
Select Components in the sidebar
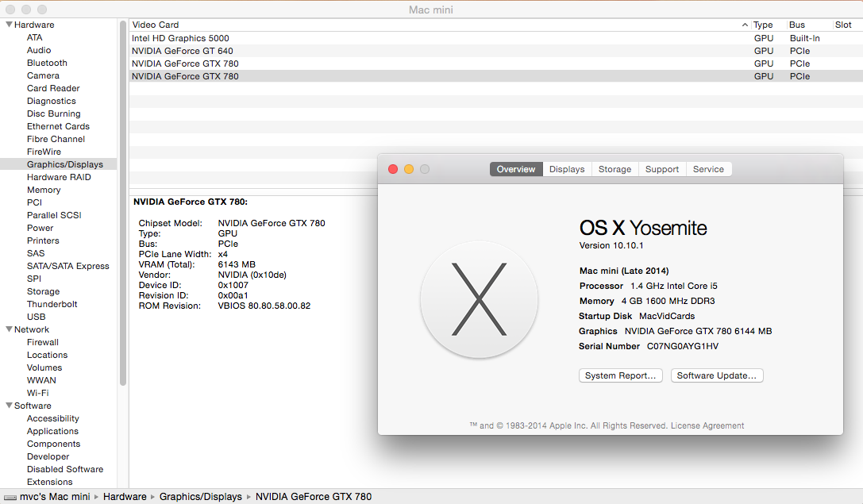[53, 444]
